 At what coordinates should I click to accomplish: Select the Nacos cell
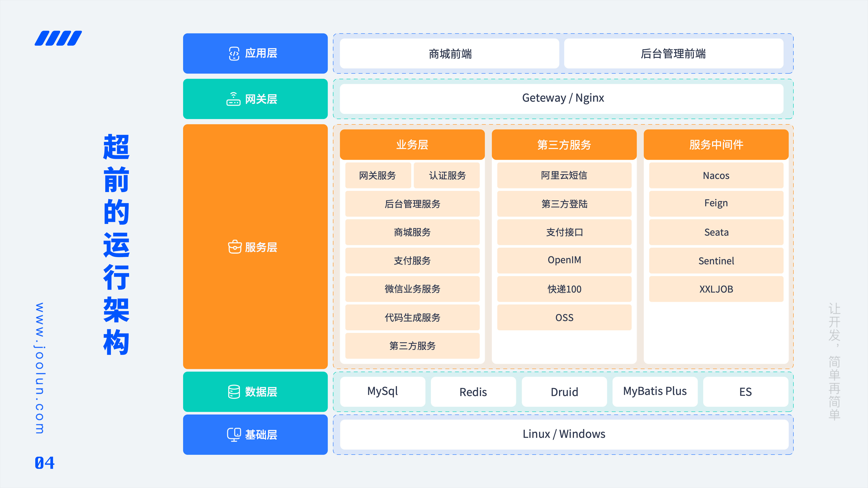[716, 176]
